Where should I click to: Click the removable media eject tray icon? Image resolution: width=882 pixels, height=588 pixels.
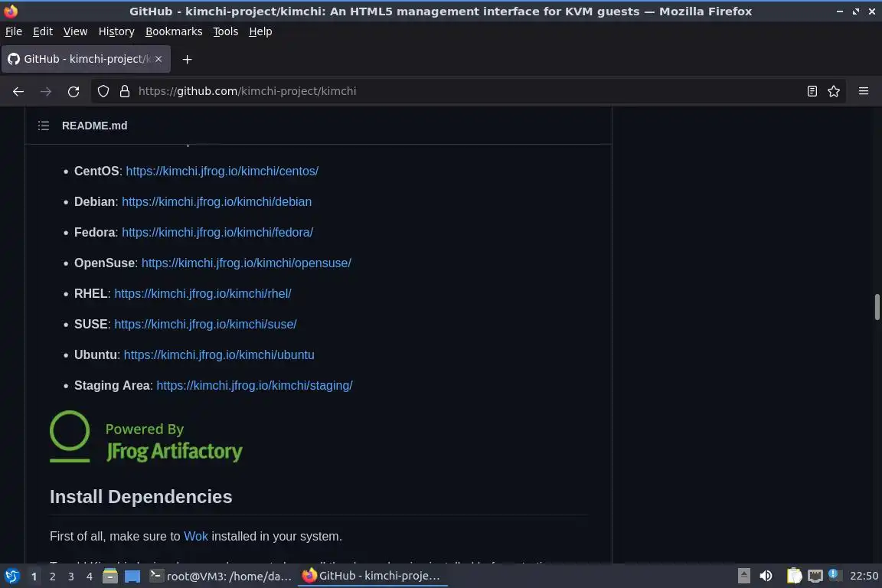743,576
